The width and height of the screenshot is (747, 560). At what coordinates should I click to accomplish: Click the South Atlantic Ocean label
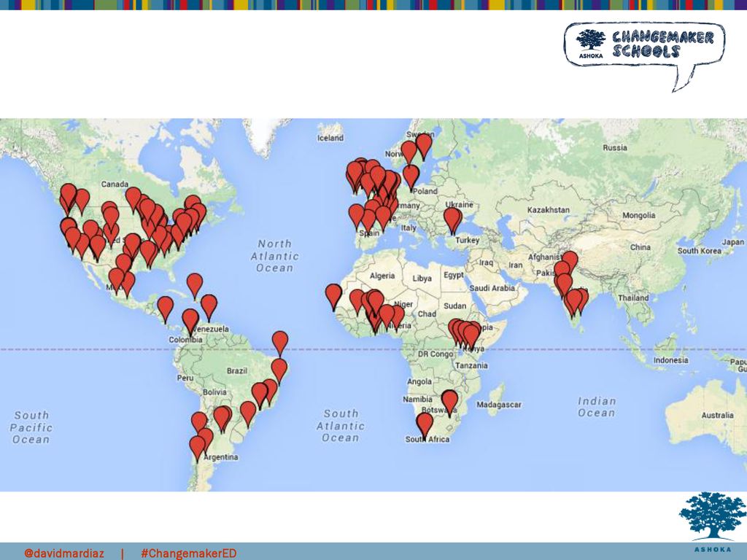click(341, 426)
